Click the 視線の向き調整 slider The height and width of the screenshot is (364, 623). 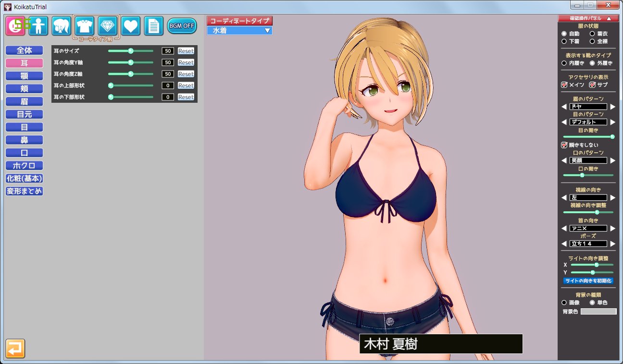pos(588,212)
